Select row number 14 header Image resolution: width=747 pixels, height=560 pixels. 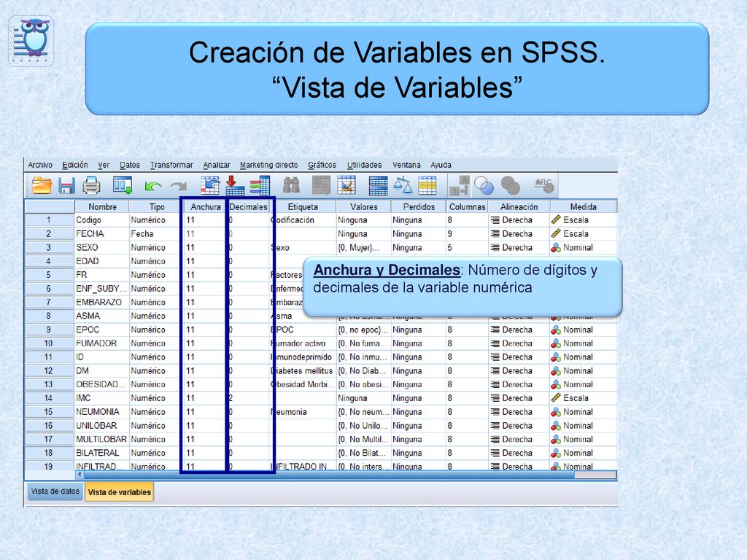49,398
